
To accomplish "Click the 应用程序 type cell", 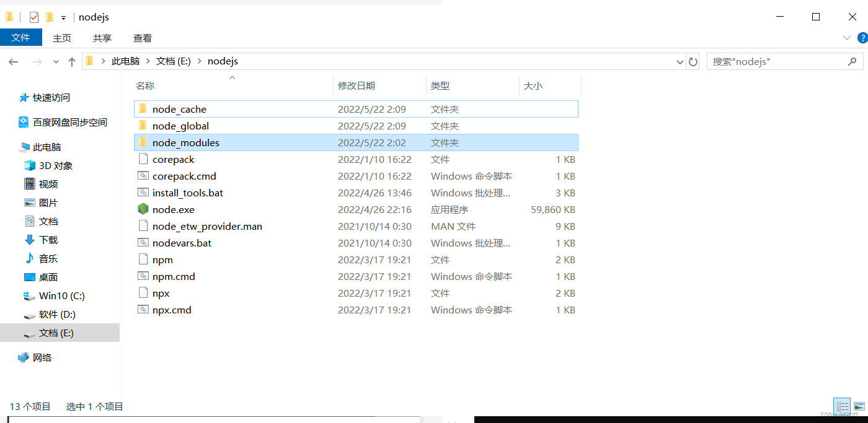I will tap(449, 209).
